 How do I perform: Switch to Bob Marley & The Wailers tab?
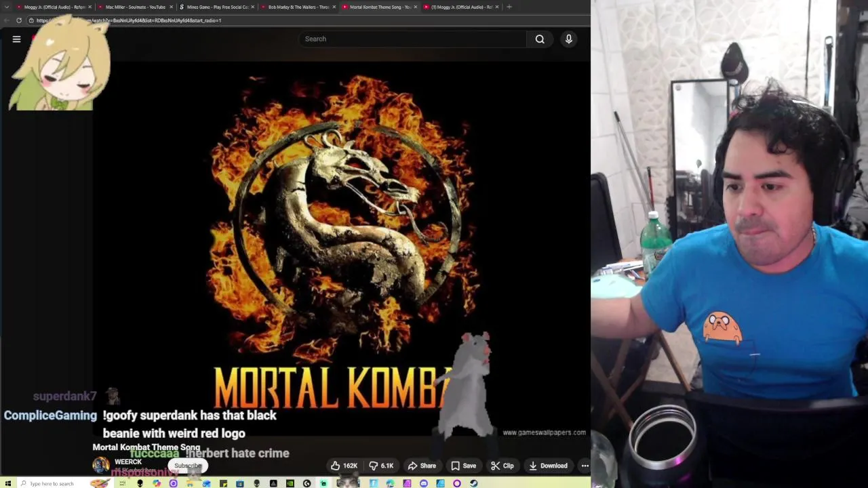pyautogui.click(x=298, y=7)
